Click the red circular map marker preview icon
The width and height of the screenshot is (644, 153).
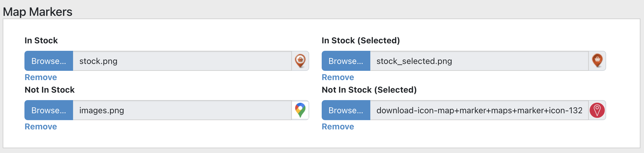[597, 110]
